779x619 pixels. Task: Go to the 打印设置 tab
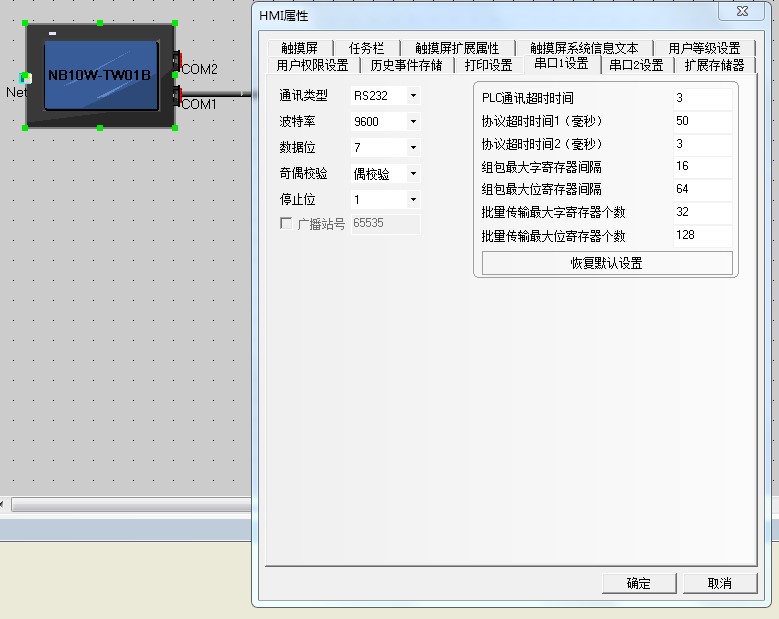(488, 65)
